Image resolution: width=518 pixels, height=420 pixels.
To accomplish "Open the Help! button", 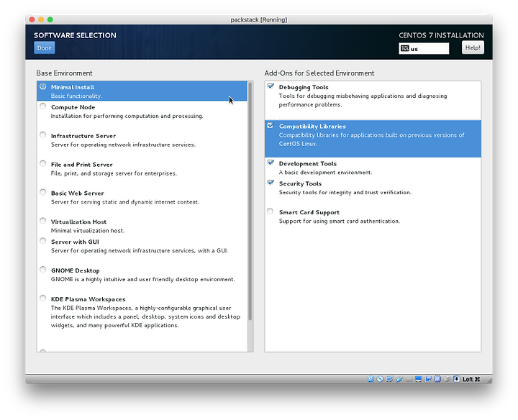I will pos(473,47).
